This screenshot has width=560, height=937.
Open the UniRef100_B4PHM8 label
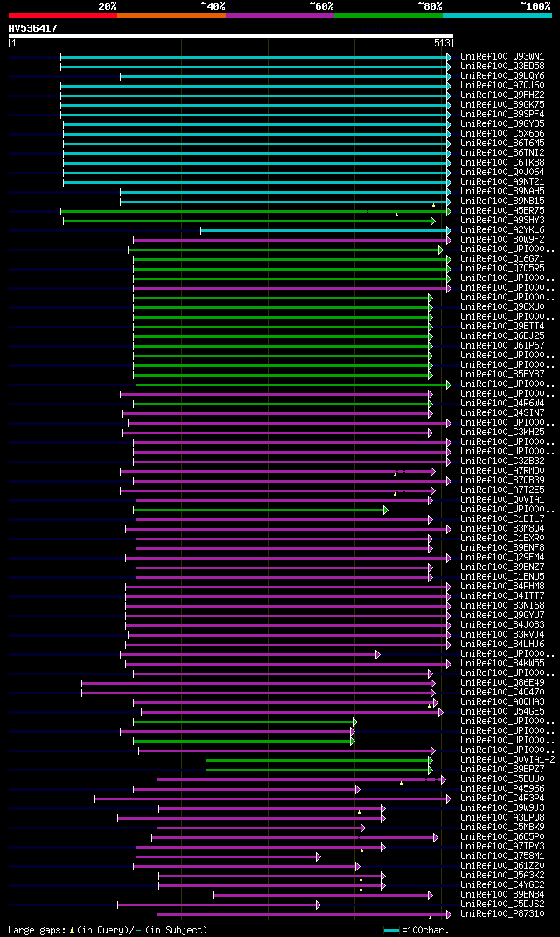coord(502,586)
